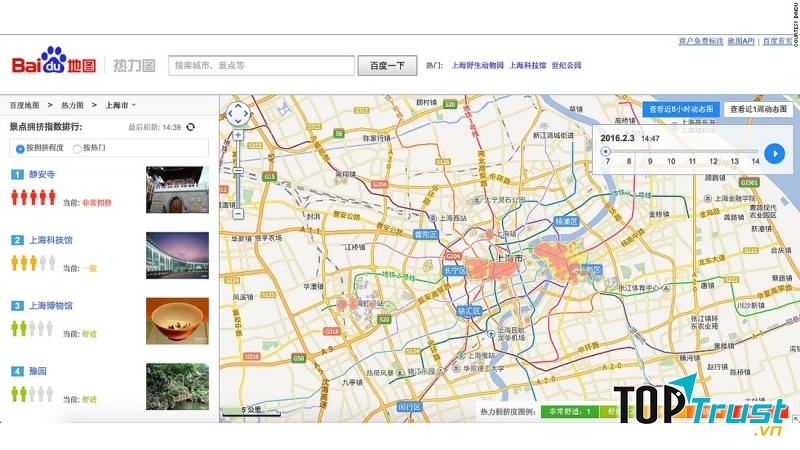
Task: Click the 太宁灵石公园 marker on the map
Action: [x=477, y=200]
